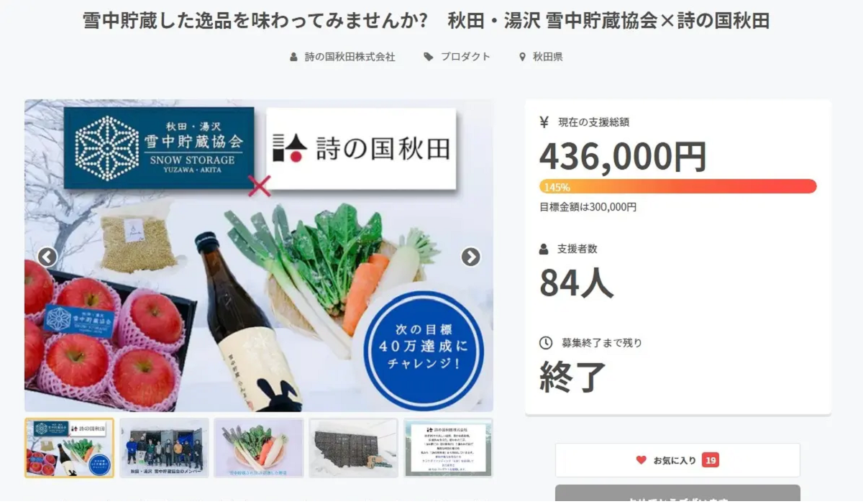Viewport: 863px width, 504px height.
Task: Click the heart icon beside お気に入り
Action: (641, 460)
